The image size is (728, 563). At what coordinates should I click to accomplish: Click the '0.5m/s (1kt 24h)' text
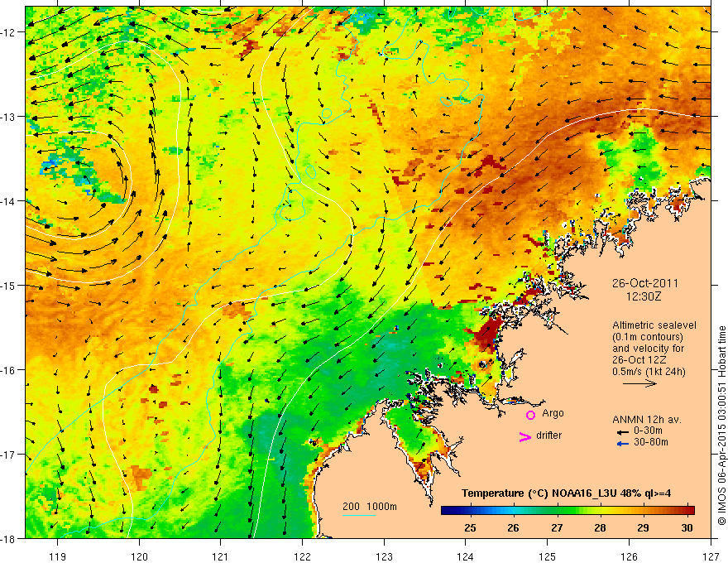click(x=649, y=372)
